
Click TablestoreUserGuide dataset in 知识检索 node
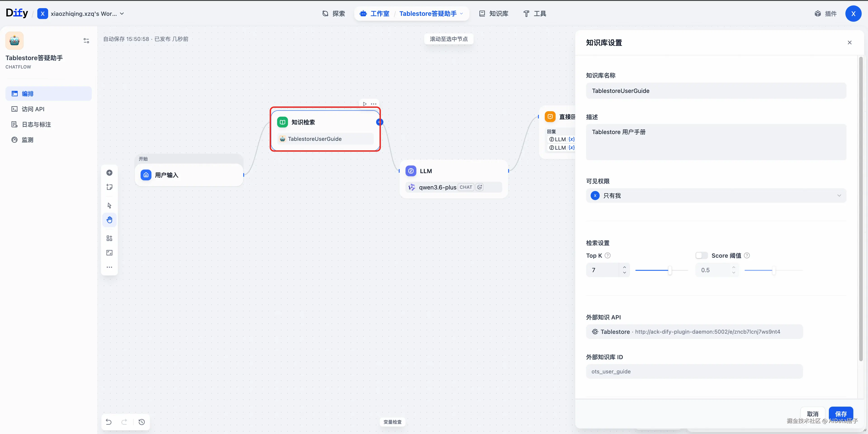pyautogui.click(x=325, y=139)
